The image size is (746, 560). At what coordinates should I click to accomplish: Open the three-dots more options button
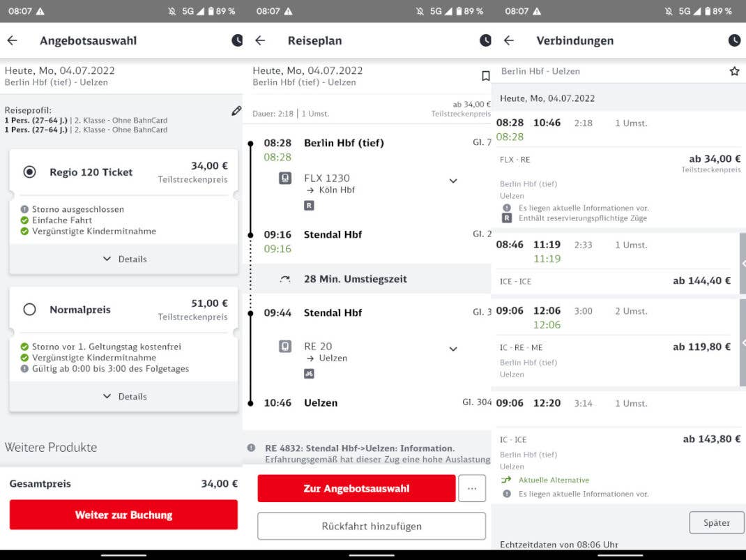pyautogui.click(x=471, y=489)
